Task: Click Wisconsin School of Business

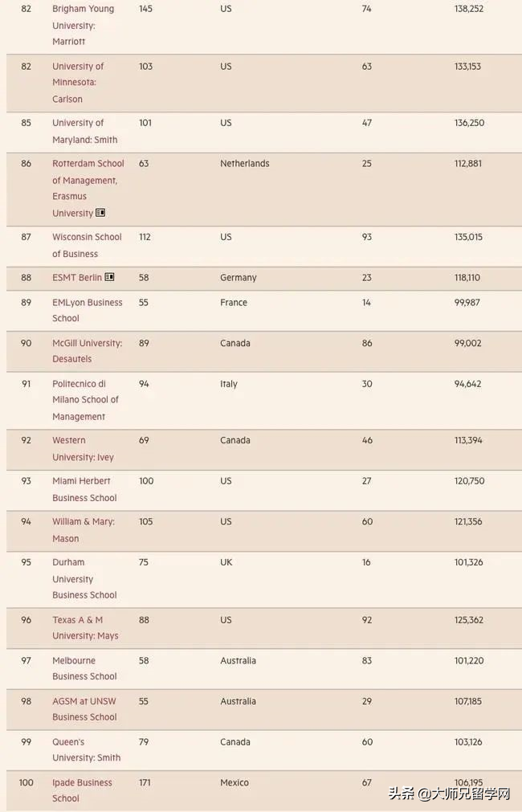Action: [x=87, y=245]
